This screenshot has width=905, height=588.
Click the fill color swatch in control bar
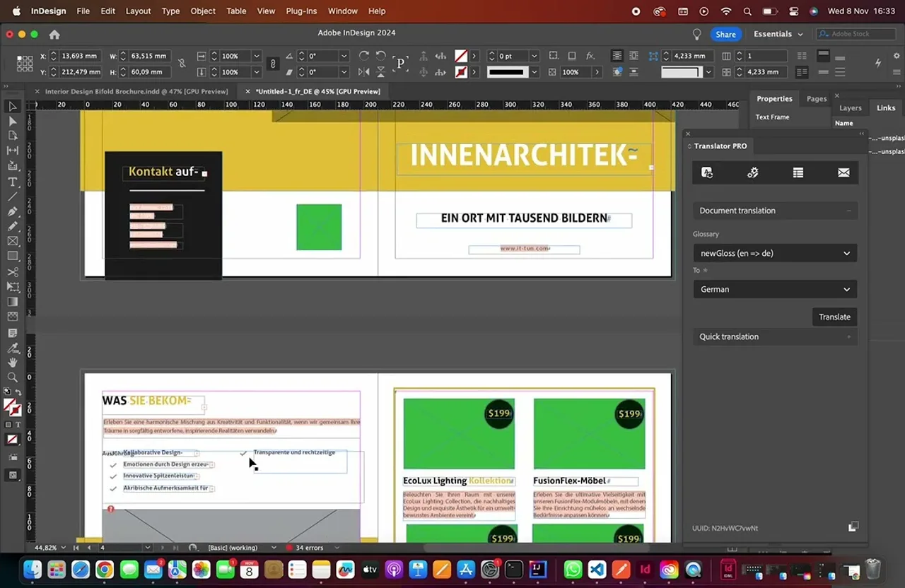(461, 56)
